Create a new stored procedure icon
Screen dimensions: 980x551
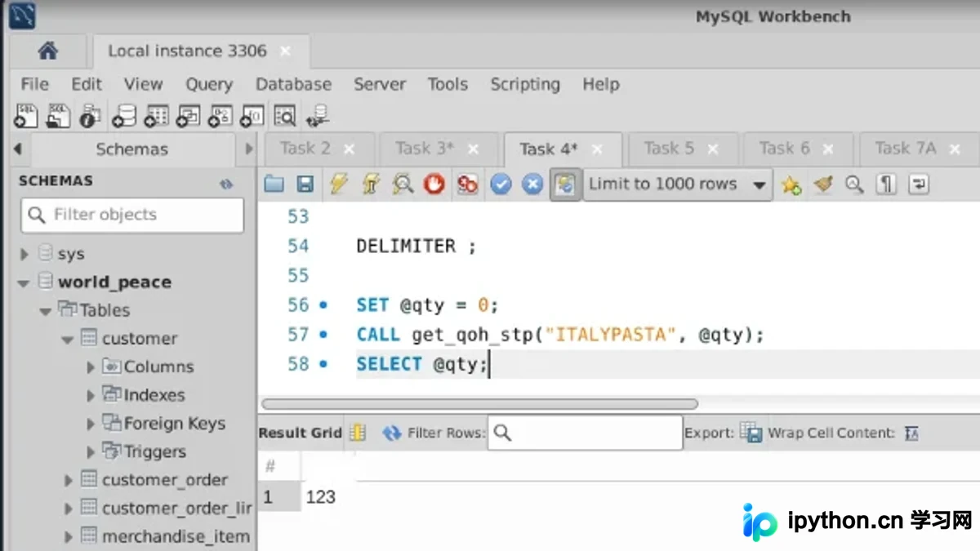pos(220,115)
